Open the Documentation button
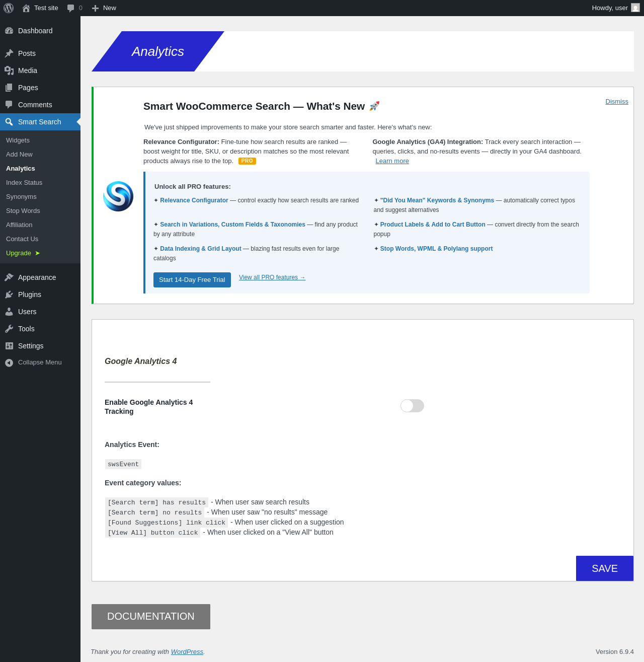 click(x=151, y=617)
